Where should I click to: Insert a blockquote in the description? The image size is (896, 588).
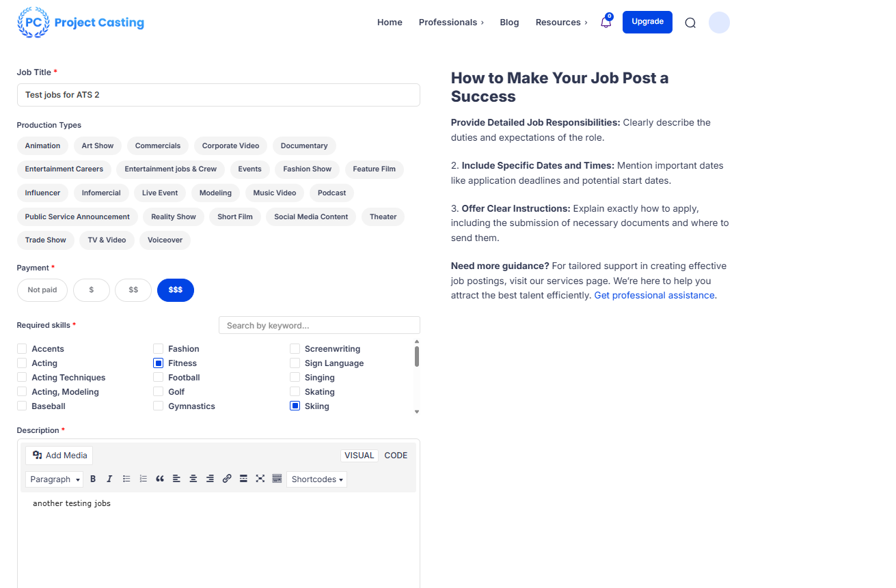pyautogui.click(x=160, y=479)
